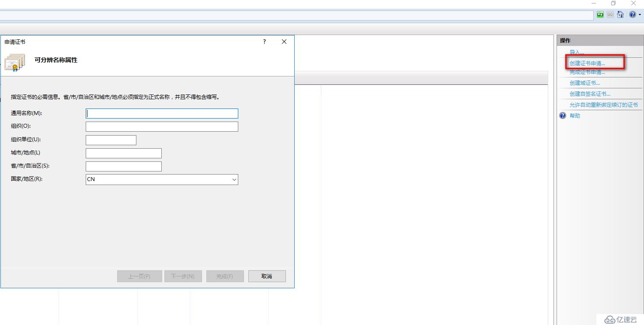Minimize the IIS Manager window
This screenshot has height=325, width=644.
click(594, 3)
